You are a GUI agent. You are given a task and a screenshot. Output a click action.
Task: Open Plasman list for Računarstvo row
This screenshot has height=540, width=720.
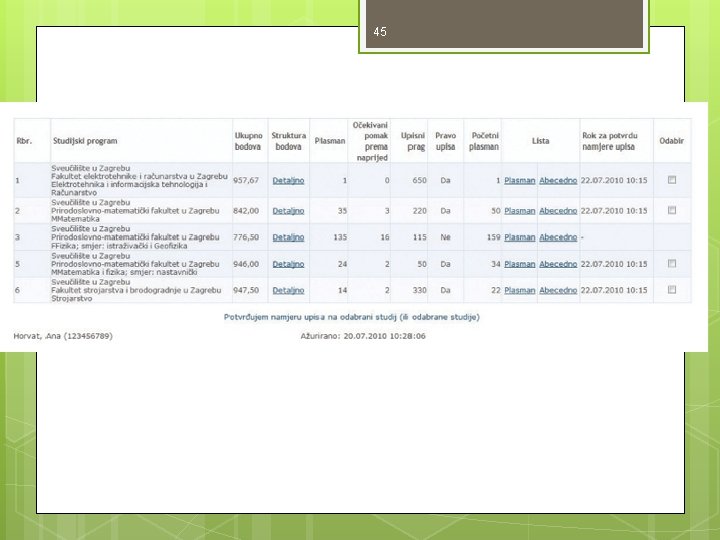coord(520,180)
